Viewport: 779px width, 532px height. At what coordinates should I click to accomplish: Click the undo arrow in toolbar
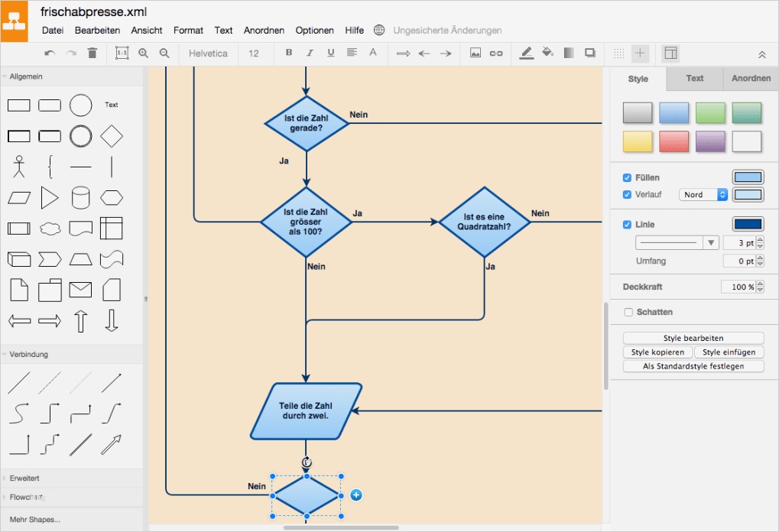pos(50,54)
